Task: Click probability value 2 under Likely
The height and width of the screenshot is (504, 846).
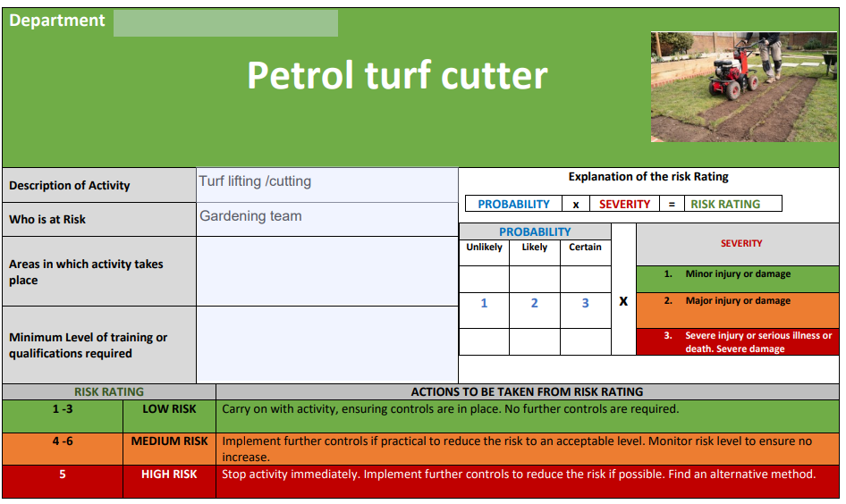Action: pyautogui.click(x=534, y=304)
